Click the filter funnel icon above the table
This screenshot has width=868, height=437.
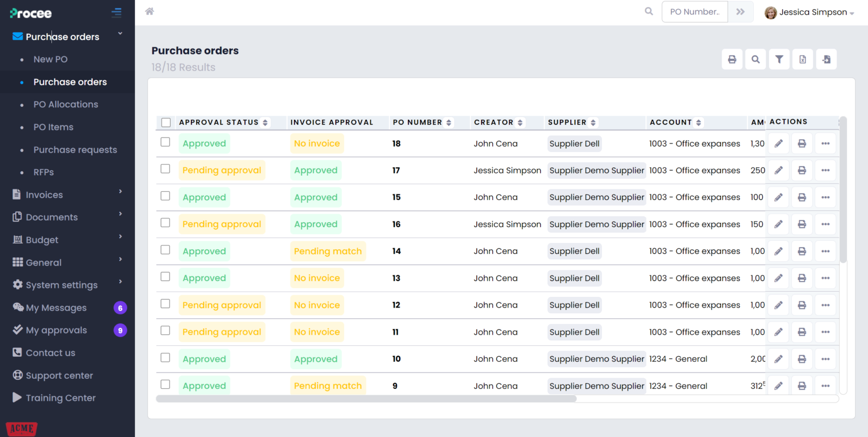coord(779,59)
